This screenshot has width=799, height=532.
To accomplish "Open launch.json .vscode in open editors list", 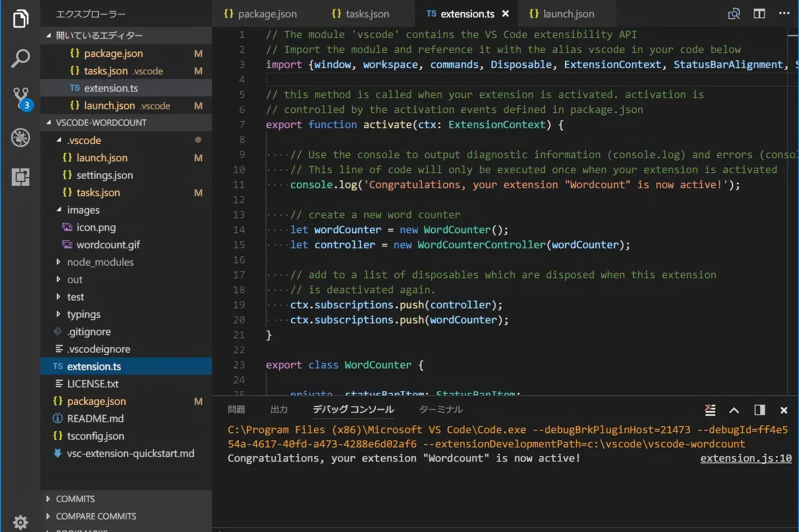I will 126,106.
